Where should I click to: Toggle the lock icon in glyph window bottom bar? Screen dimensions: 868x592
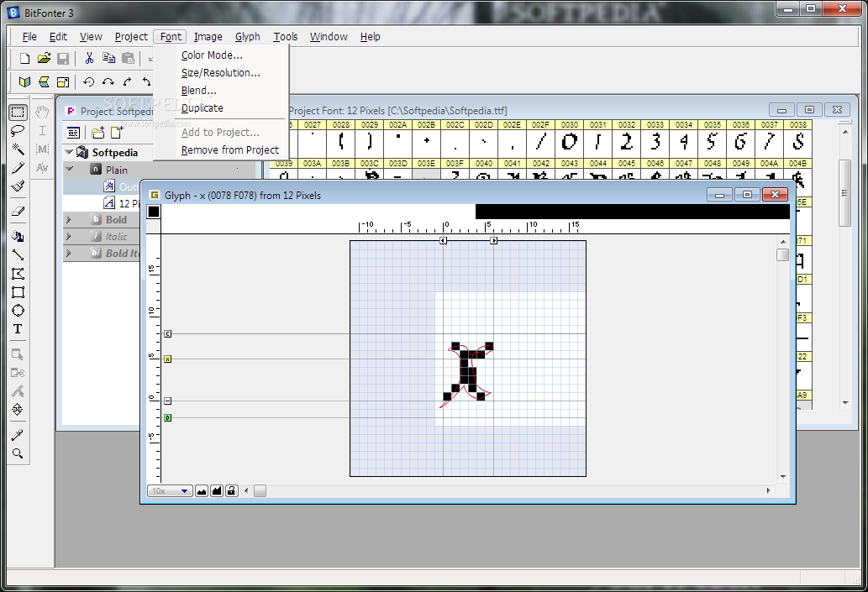pyautogui.click(x=232, y=490)
